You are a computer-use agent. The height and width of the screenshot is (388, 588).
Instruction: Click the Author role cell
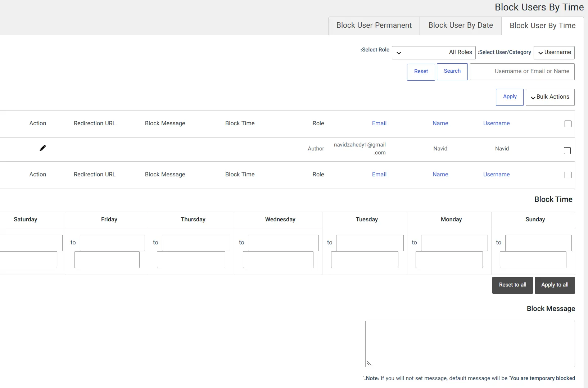point(316,149)
